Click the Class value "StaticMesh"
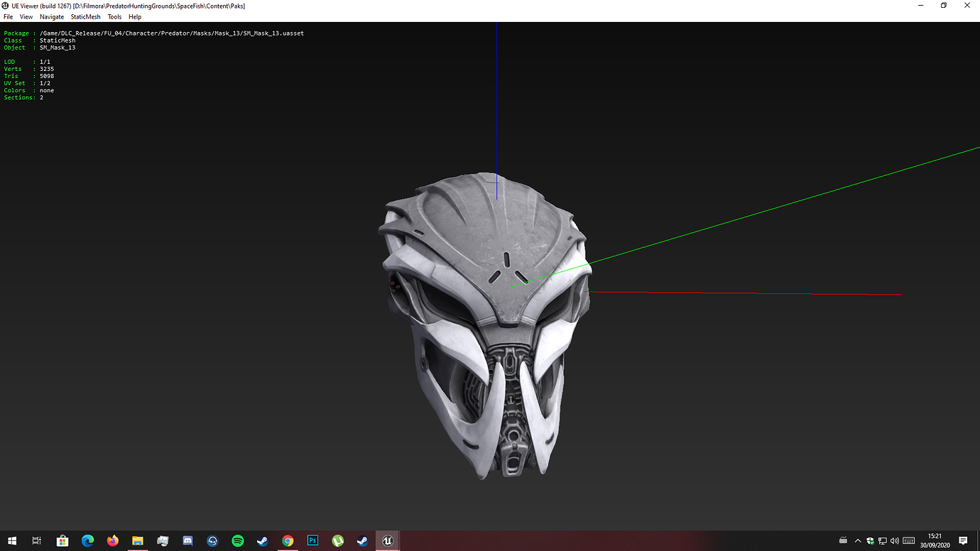The image size is (980, 551). click(58, 40)
